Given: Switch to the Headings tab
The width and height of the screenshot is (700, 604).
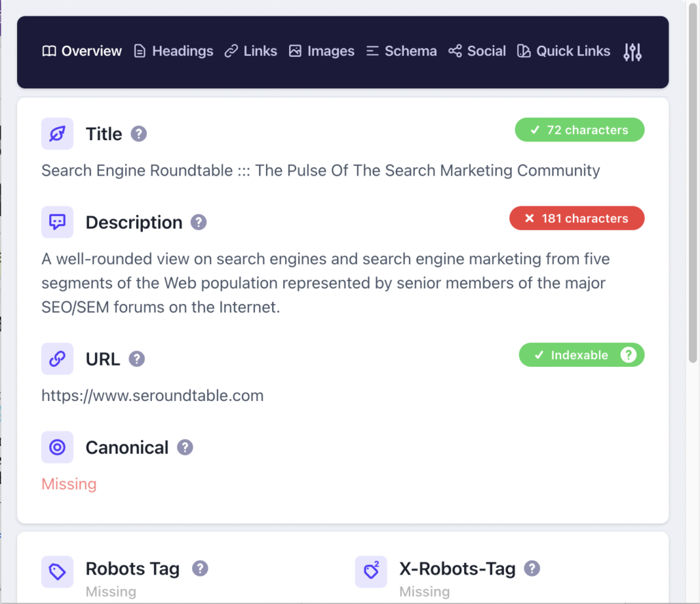Looking at the screenshot, I should tap(174, 51).
